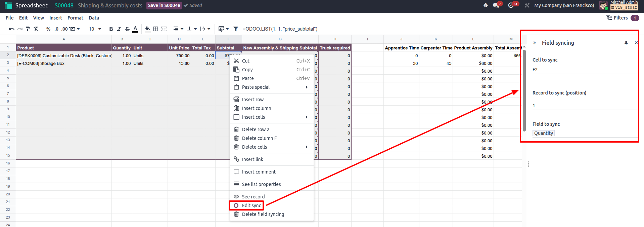
Task: Click the clear formatting icon
Action: (36, 29)
